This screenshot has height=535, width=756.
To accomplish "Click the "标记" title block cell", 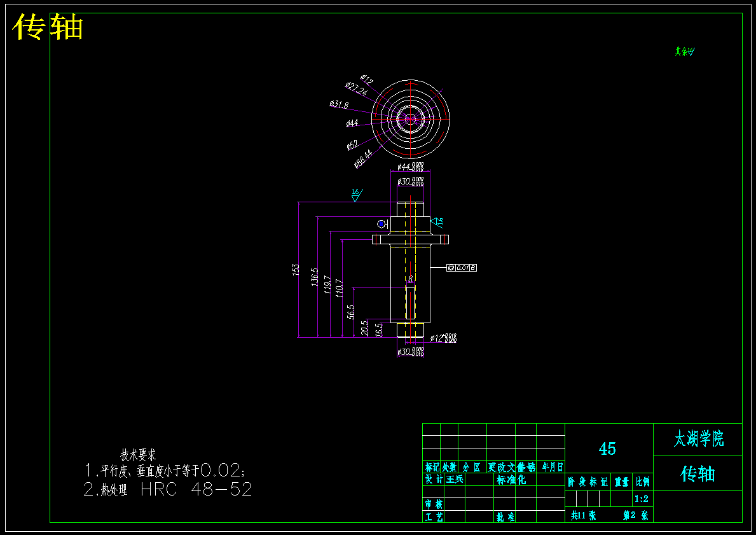I will (432, 467).
